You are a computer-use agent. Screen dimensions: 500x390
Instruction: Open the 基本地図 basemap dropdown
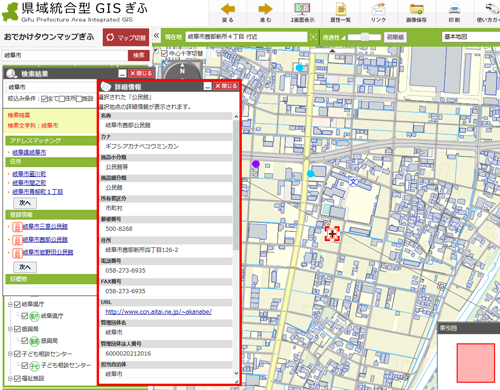(x=471, y=37)
